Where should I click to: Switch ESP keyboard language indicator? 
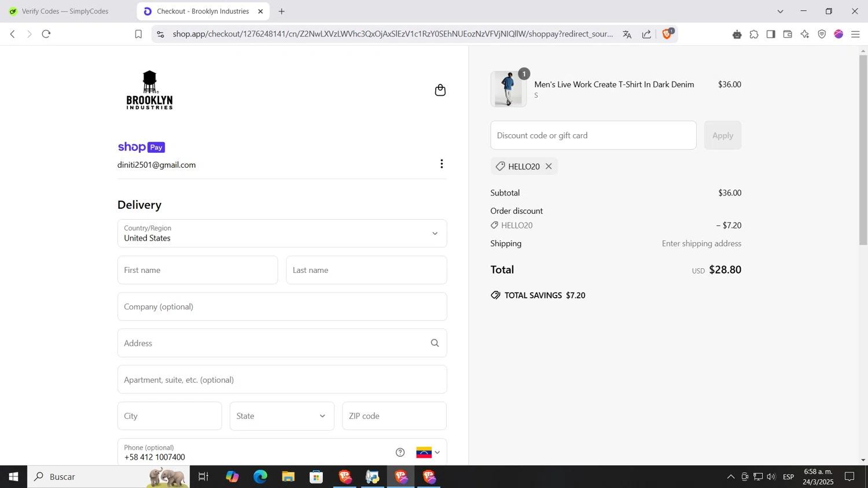[x=788, y=476]
